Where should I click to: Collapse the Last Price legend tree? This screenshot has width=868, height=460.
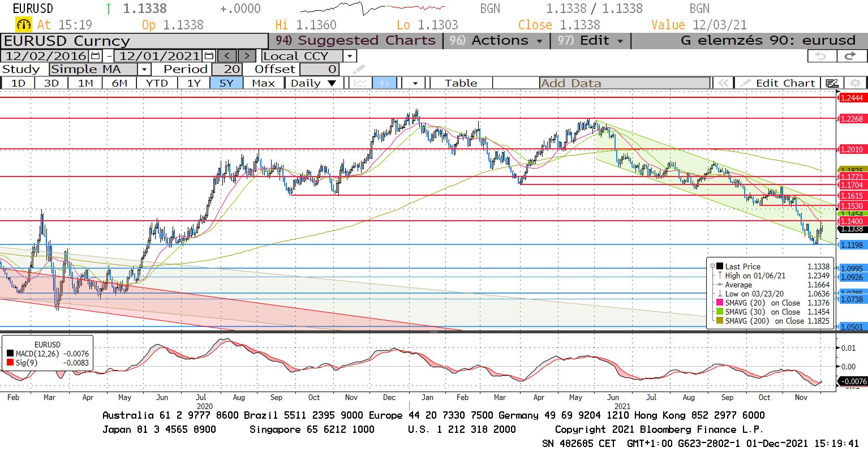point(712,266)
